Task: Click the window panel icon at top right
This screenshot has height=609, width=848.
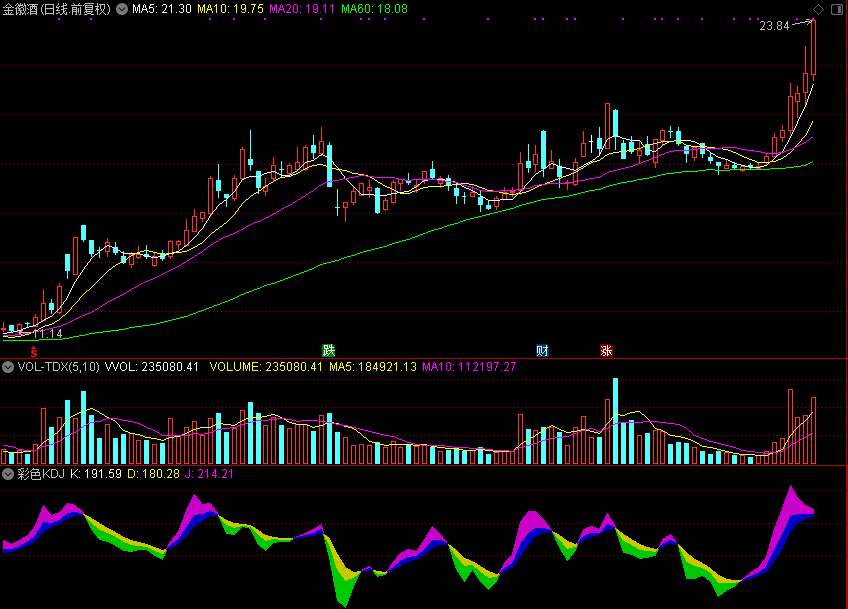Action: [x=837, y=9]
